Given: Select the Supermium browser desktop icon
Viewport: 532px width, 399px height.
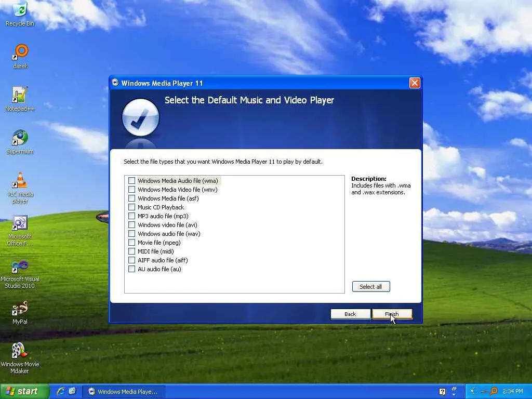Looking at the screenshot, I should click(x=20, y=142).
